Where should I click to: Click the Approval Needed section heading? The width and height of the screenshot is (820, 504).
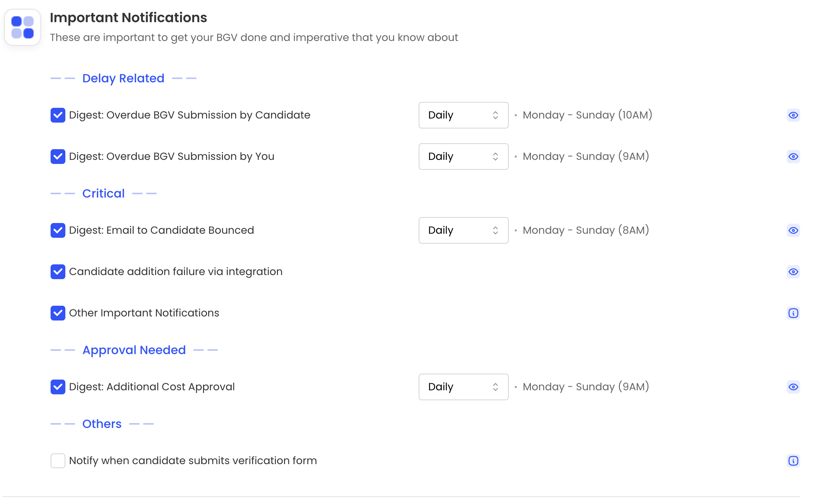point(134,350)
